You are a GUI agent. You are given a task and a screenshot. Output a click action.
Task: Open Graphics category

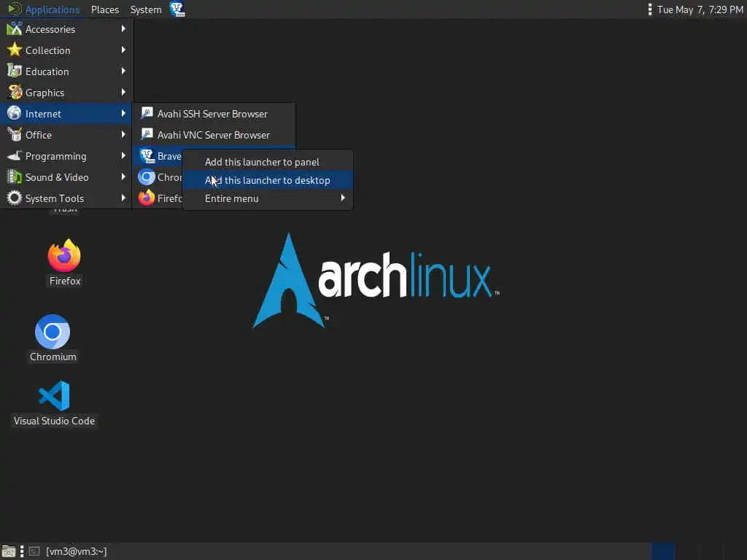[x=66, y=93]
